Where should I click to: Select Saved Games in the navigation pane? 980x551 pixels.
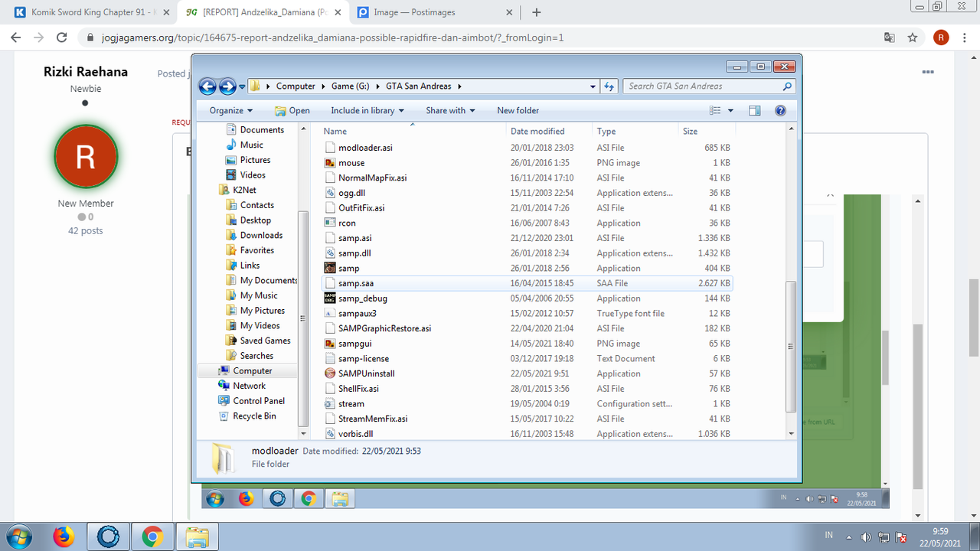pyautogui.click(x=265, y=341)
